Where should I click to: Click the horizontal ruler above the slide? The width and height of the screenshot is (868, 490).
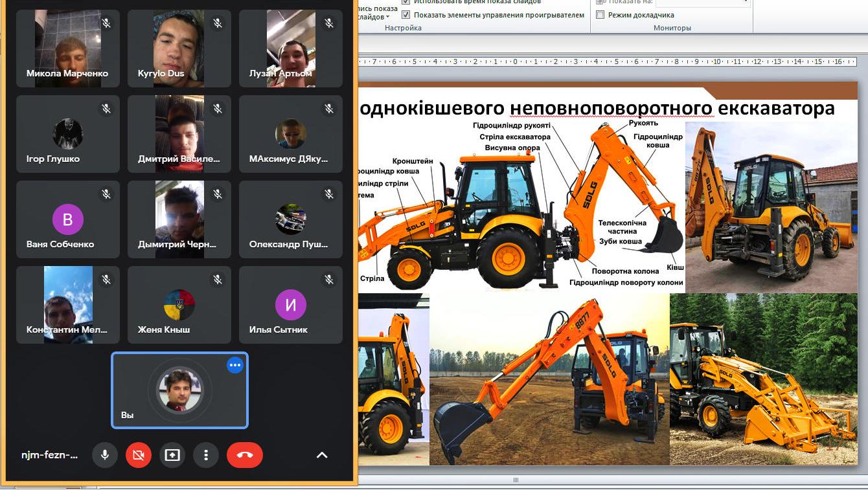pyautogui.click(x=609, y=62)
